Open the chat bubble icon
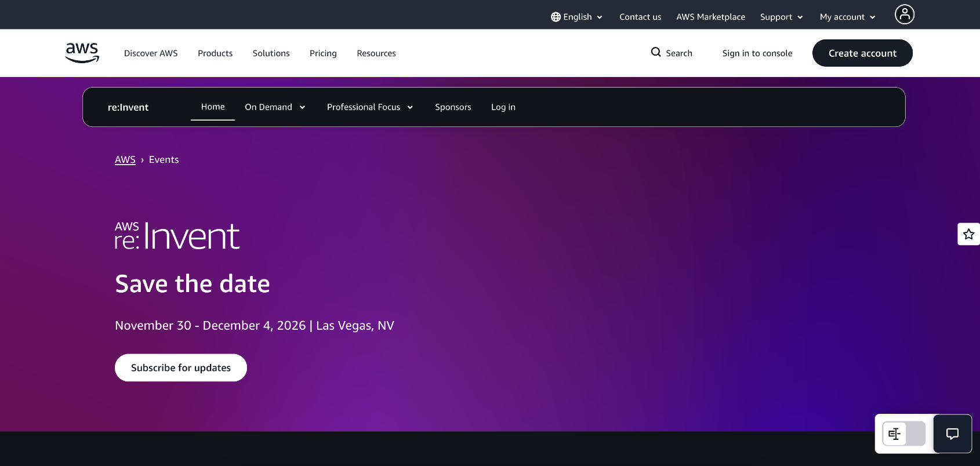The height and width of the screenshot is (466, 980). tap(952, 434)
